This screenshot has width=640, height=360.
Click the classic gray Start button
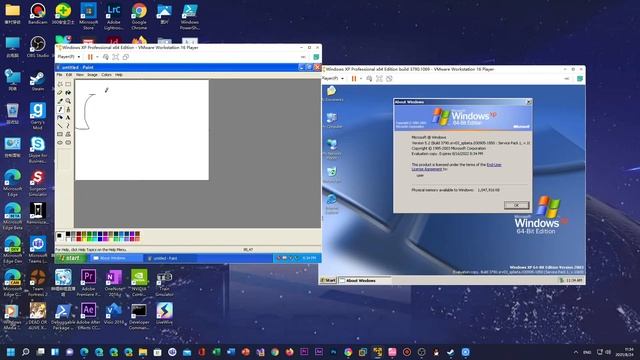click(329, 280)
